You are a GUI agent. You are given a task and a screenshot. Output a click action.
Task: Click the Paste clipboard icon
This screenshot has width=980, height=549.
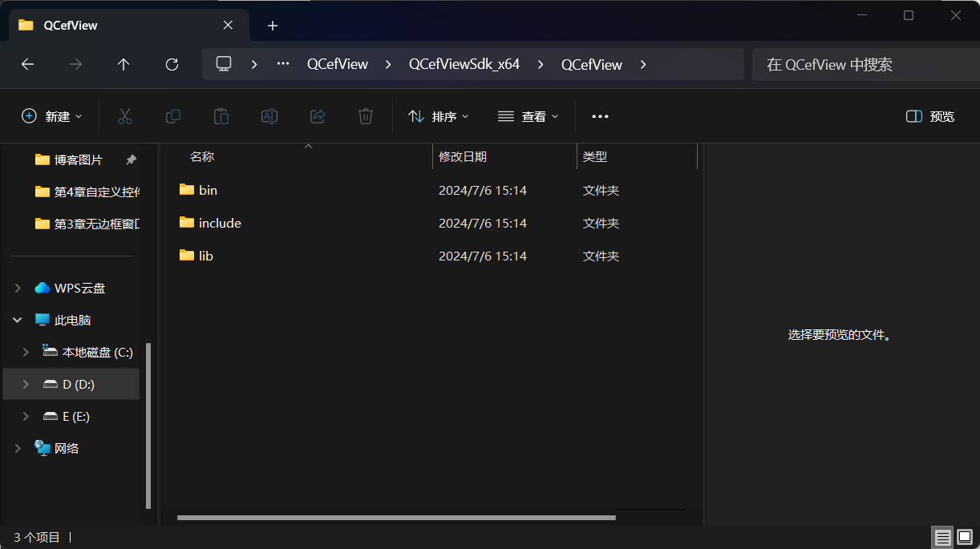tap(221, 116)
